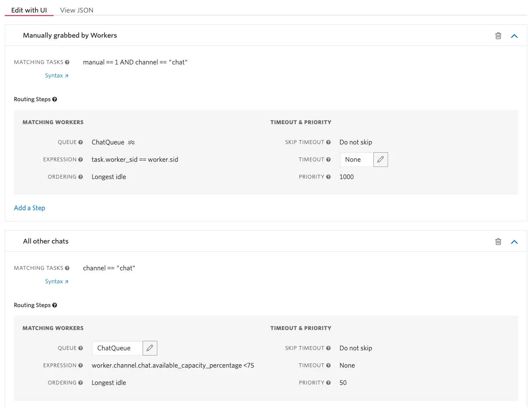Show Skip Timeout help icon in first filter
The height and width of the screenshot is (407, 532).
pyautogui.click(x=328, y=142)
